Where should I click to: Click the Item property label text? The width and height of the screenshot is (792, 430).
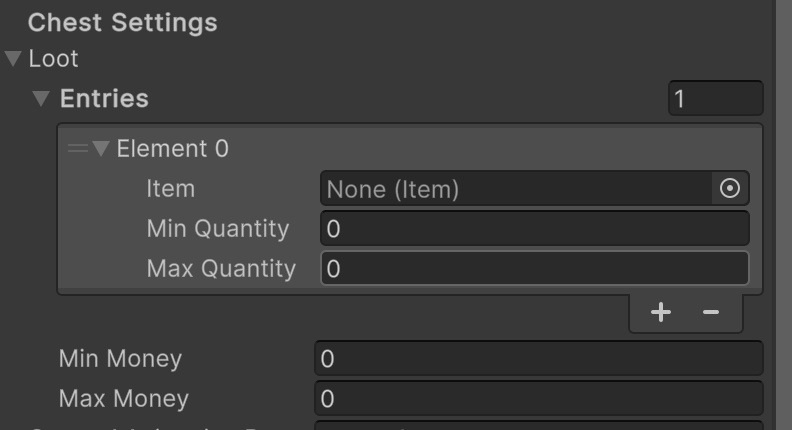click(170, 188)
